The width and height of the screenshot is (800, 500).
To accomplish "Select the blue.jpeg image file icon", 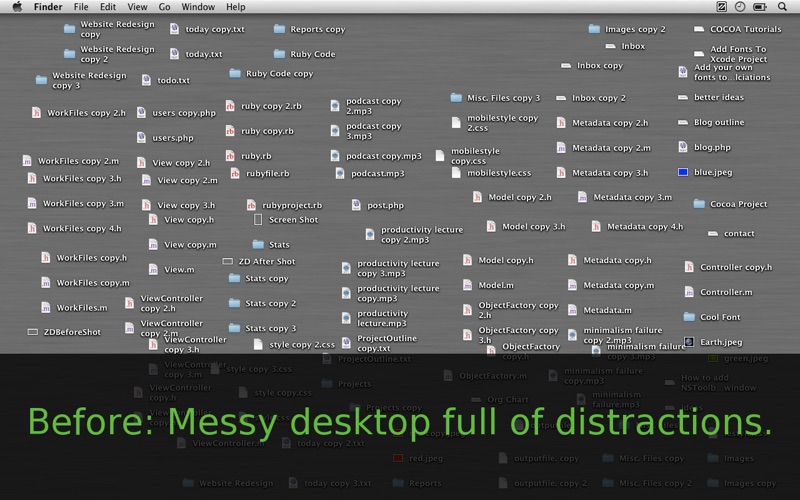I will coord(682,172).
